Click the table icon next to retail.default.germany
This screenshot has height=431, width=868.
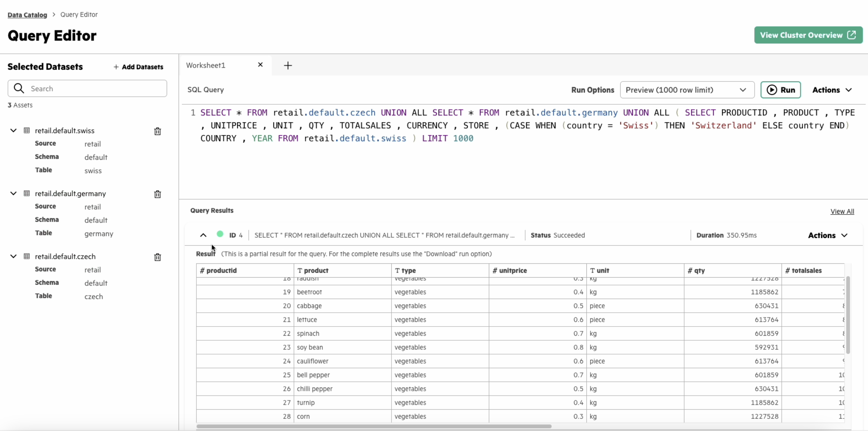pos(27,193)
